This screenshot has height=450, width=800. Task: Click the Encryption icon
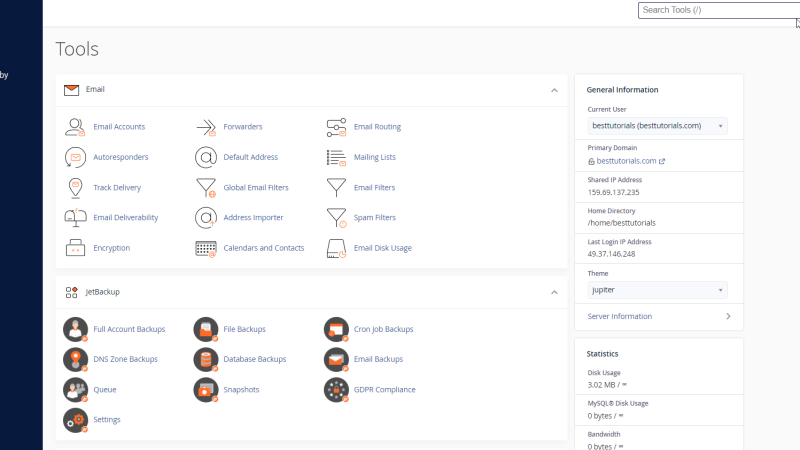coord(75,248)
